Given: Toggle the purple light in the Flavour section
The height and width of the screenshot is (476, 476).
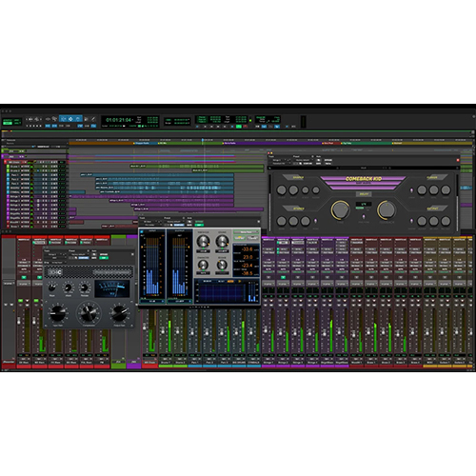Looking at the screenshot, I should (411, 190).
